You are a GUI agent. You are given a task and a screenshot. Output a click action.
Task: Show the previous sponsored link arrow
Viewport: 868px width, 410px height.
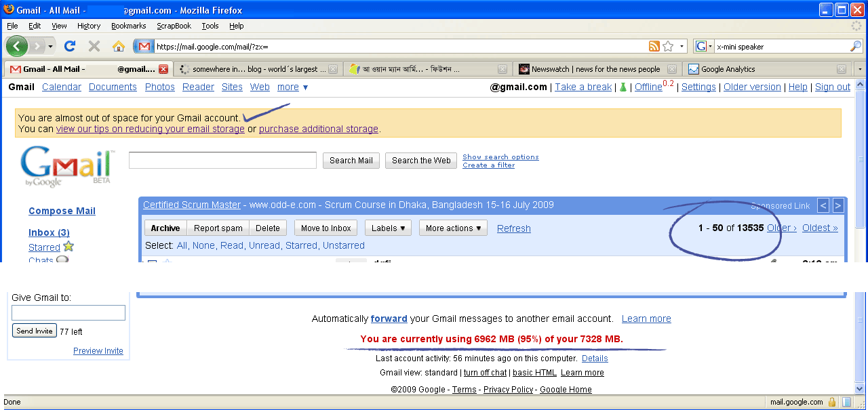[x=823, y=205]
